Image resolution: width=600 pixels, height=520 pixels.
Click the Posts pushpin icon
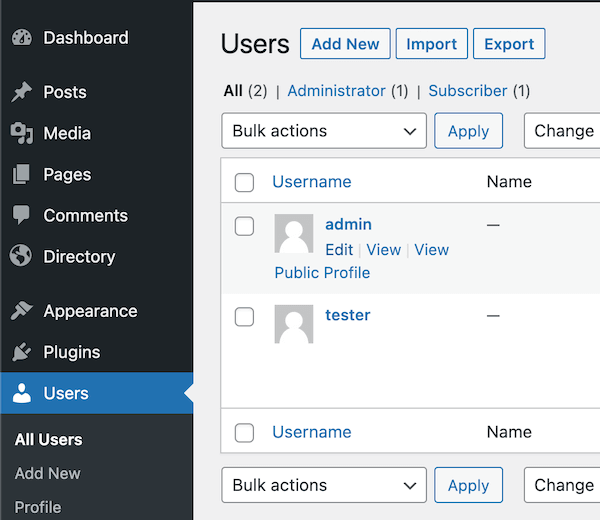pyautogui.click(x=21, y=92)
